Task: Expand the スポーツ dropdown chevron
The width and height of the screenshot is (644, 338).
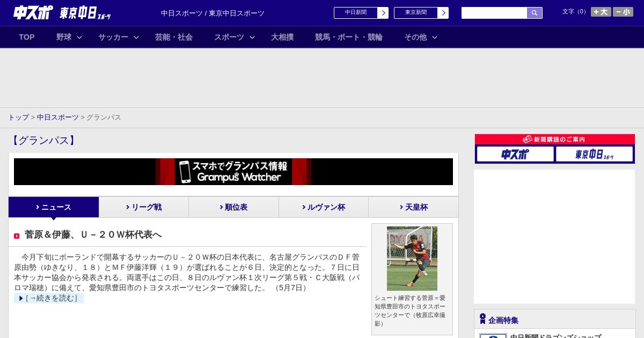Action: click(x=252, y=37)
